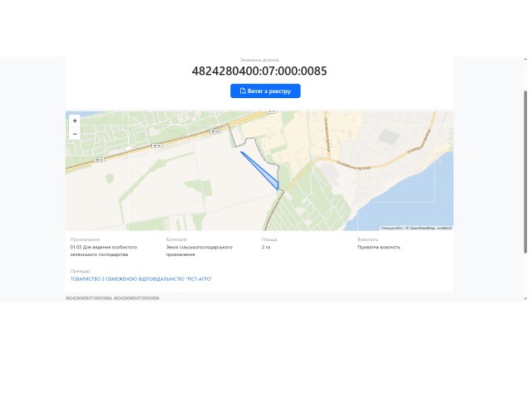Open adjacent parcel 4824280400:07:000:0086 link

coord(136,298)
